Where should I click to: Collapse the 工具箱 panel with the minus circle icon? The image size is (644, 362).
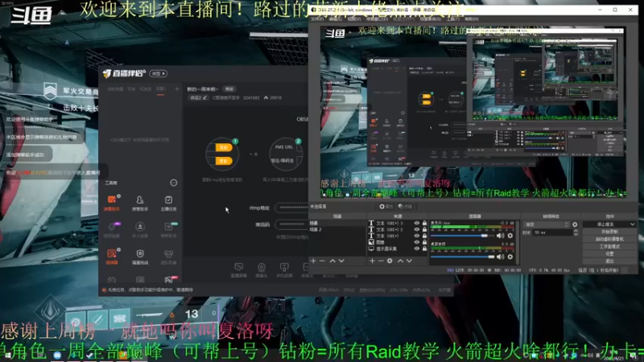pyautogui.click(x=174, y=183)
